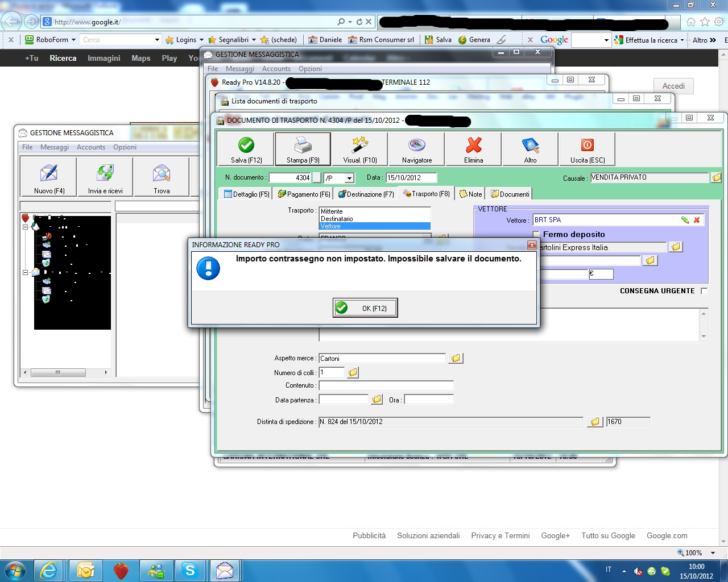Open the Visual. (F10) preview wand
Image resolution: width=728 pixels, height=582 pixels.
[360, 149]
